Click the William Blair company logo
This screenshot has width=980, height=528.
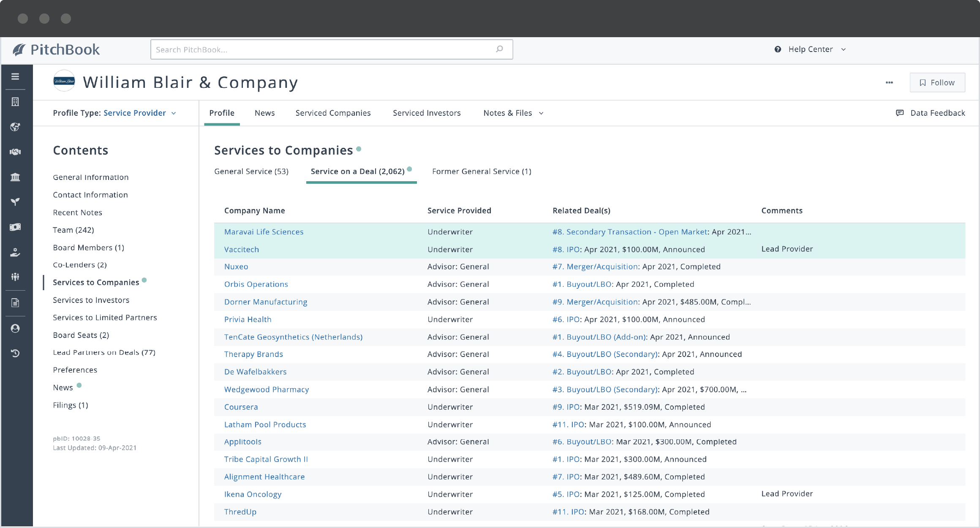[x=64, y=81]
